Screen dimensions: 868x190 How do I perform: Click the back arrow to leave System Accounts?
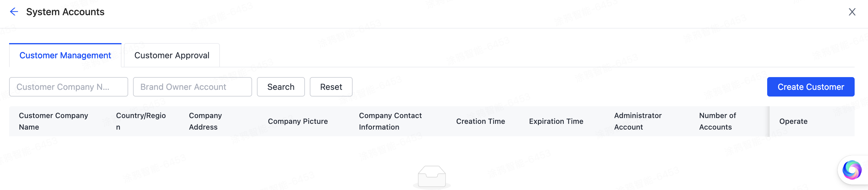[x=14, y=12]
